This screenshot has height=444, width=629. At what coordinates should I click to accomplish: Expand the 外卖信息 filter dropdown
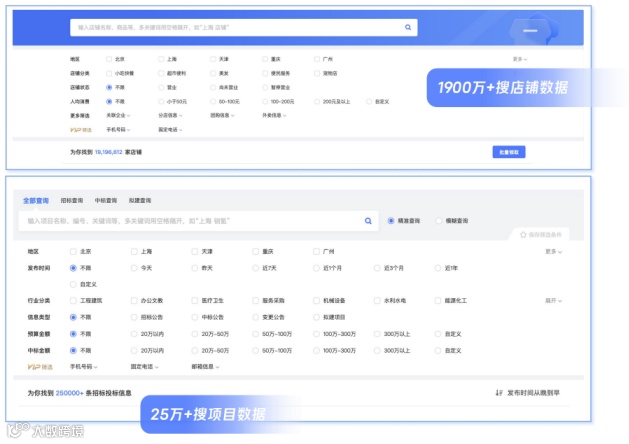(274, 116)
